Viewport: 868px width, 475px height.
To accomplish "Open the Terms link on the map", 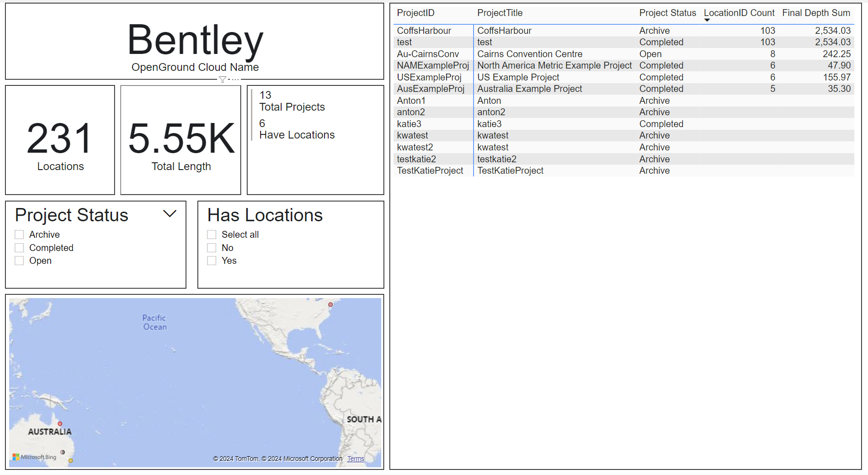I will tap(356, 459).
